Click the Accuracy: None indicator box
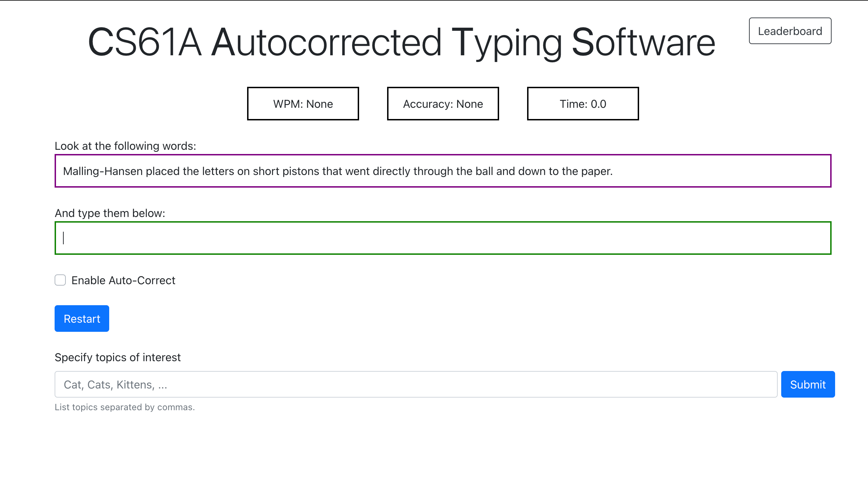This screenshot has height=490, width=868. [443, 103]
